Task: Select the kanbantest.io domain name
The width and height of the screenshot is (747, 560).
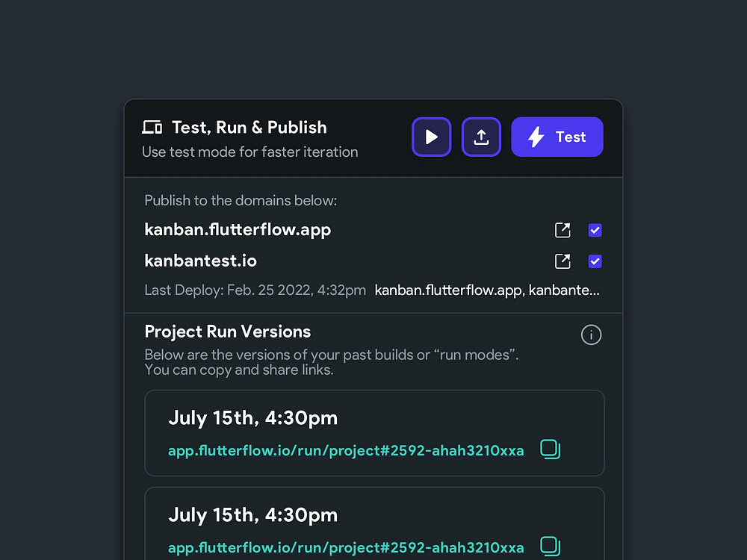Action: pos(200,261)
